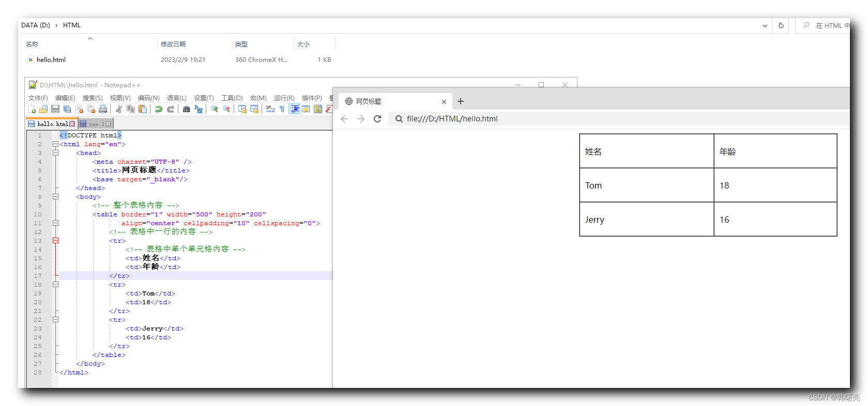Sort Explorer files by 名称 column
This screenshot has width=868, height=406.
pos(32,44)
